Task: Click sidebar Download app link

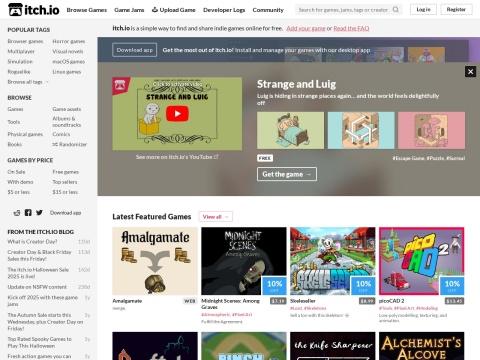Action: [x=65, y=213]
